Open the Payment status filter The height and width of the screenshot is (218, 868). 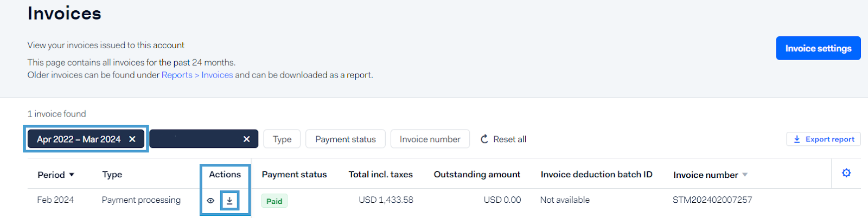point(345,139)
